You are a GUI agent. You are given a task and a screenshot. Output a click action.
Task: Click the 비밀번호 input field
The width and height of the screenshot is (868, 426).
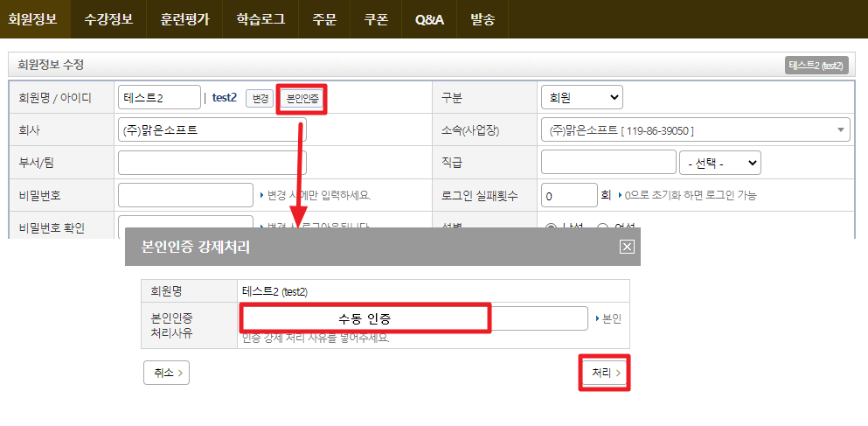(x=185, y=195)
